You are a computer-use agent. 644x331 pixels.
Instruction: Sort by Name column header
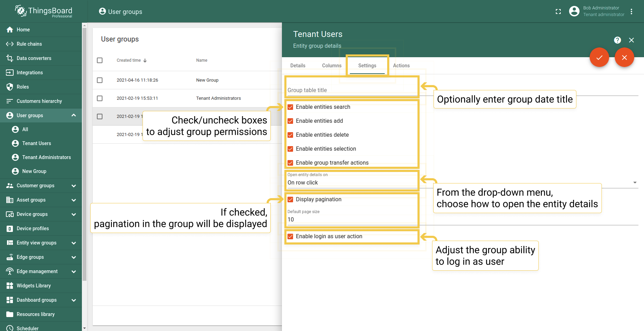coord(202,60)
